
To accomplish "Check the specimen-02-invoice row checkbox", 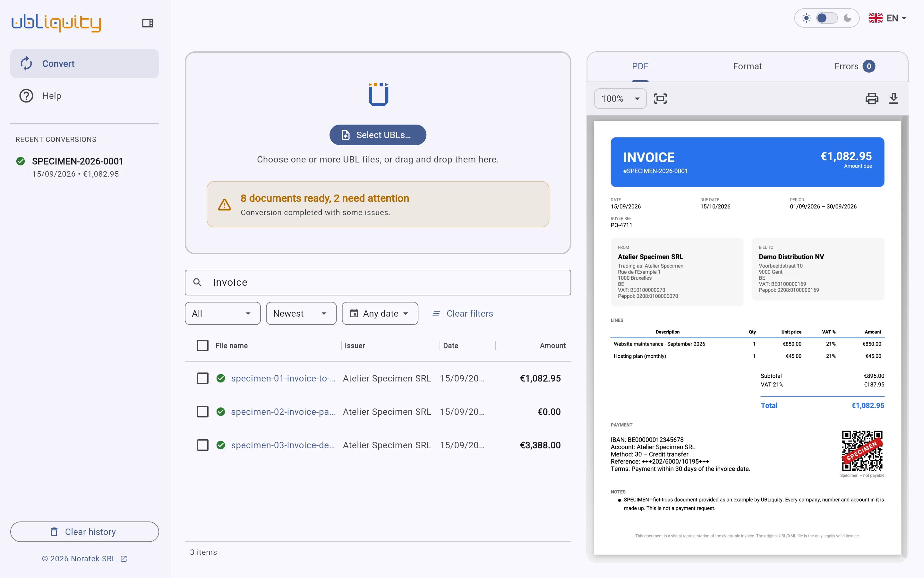I will point(203,412).
